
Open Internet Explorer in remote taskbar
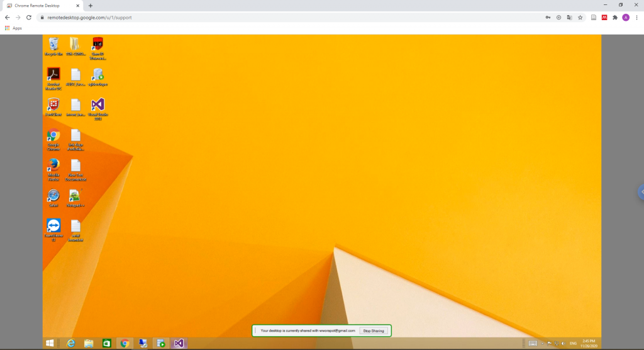click(70, 343)
